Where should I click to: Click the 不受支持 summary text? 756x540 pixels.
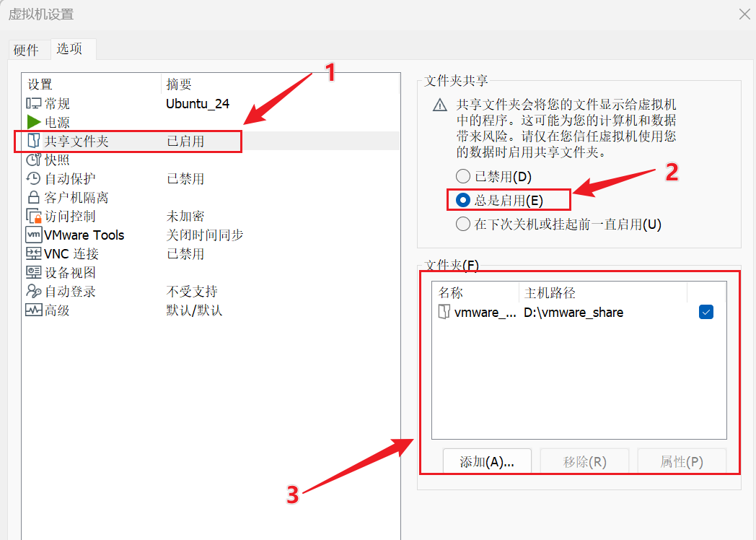click(x=192, y=292)
